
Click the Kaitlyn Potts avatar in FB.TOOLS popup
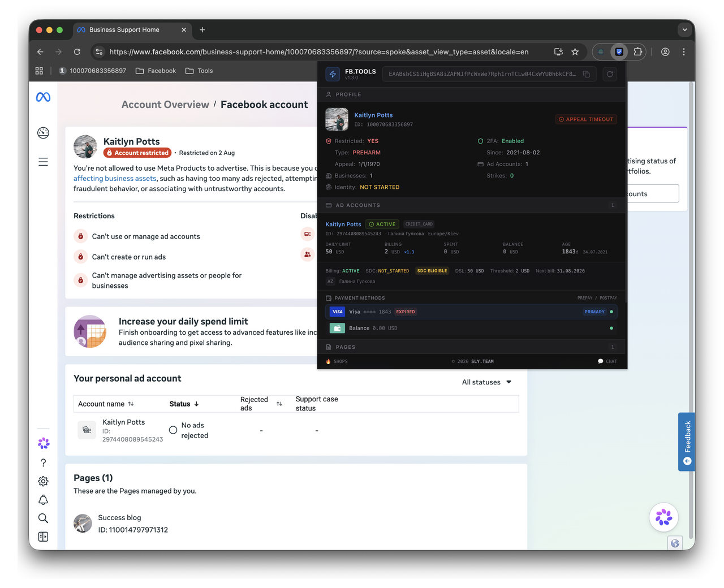pos(337,119)
